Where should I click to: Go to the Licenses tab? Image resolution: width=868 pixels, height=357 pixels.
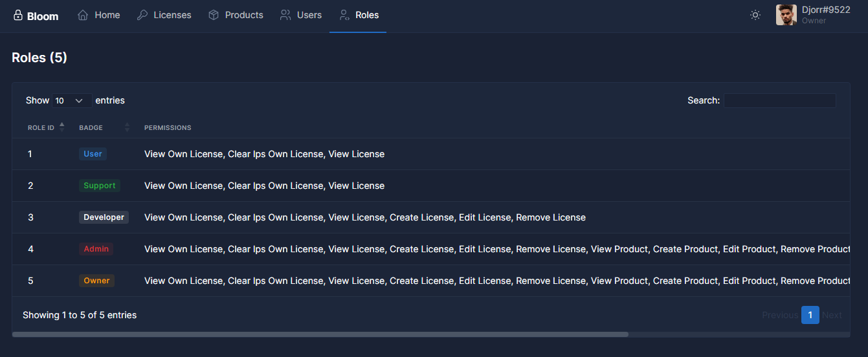(164, 15)
